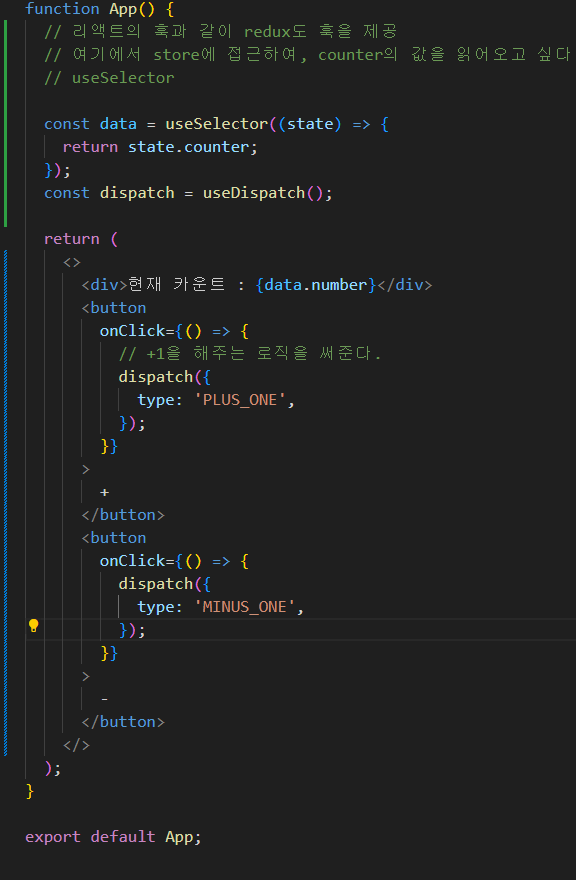
Task: Click the state.counter return value
Action: pos(189,147)
